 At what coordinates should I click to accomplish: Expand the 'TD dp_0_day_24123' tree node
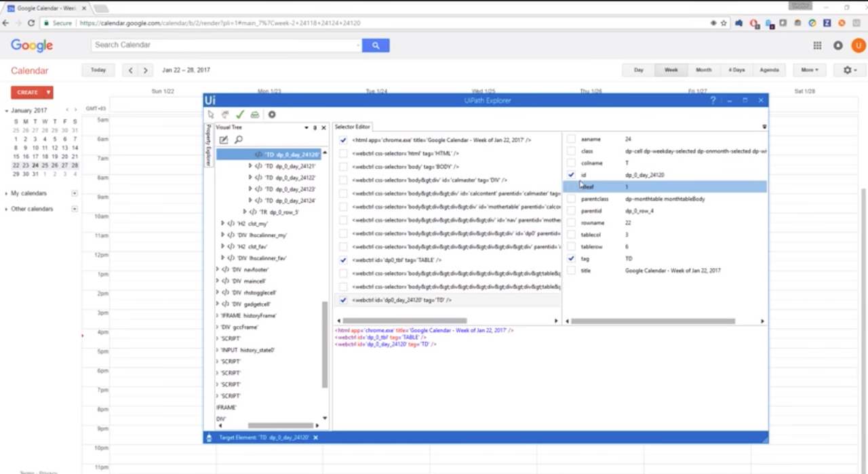(x=250, y=189)
